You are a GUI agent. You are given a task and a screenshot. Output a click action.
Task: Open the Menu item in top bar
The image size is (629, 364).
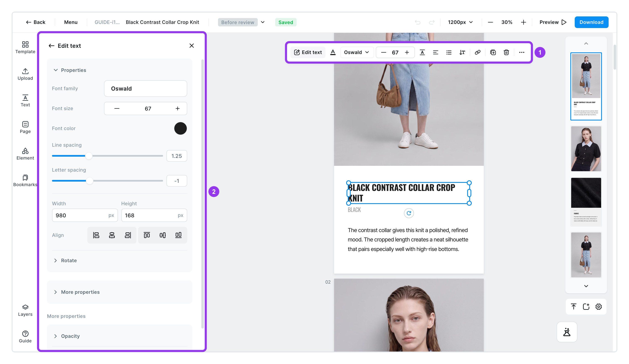click(x=71, y=22)
